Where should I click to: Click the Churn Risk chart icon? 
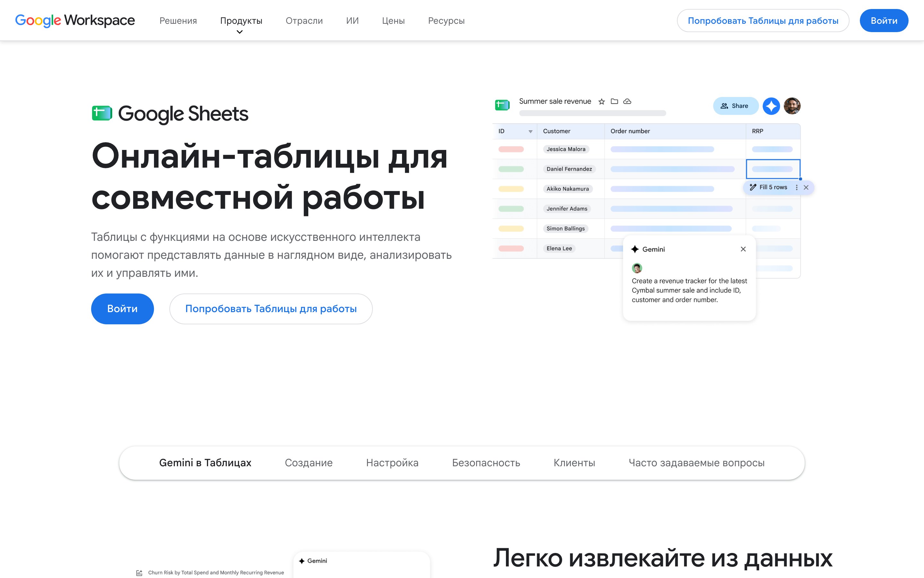tap(139, 573)
